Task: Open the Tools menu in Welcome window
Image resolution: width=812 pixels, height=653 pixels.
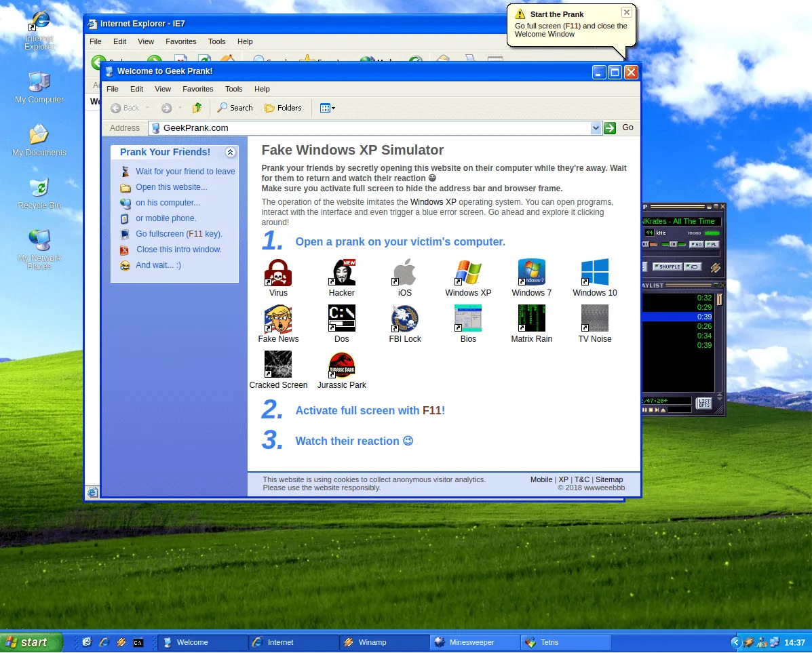Action: coord(233,89)
